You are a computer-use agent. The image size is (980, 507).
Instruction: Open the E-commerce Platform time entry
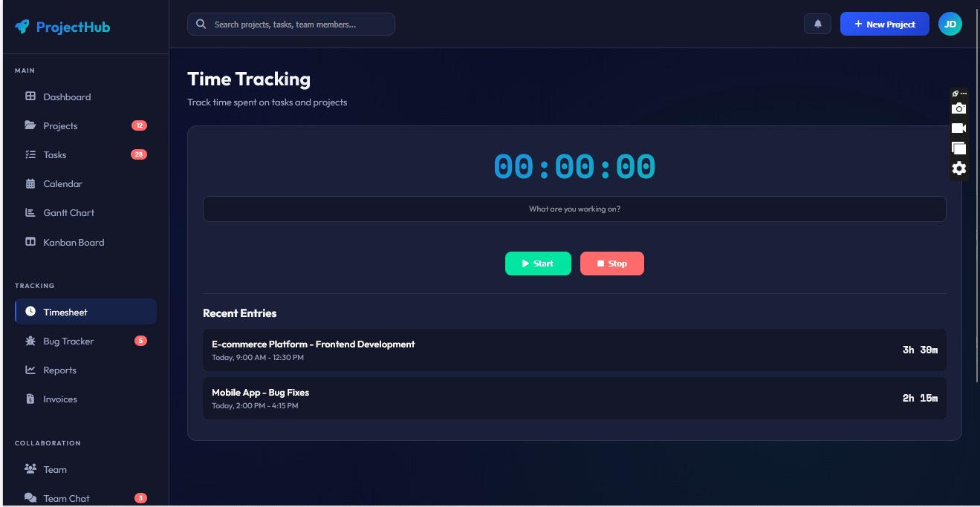coord(574,350)
